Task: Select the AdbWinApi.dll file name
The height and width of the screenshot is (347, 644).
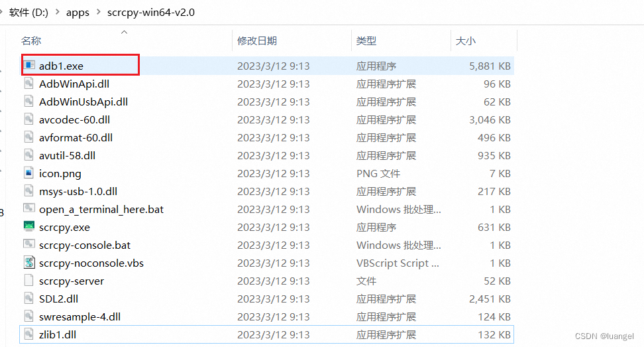Action: point(74,84)
